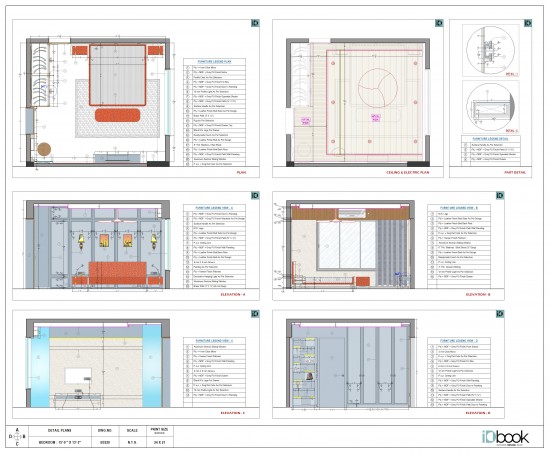The image size is (550, 453).
Task: Click the iD badge on Elevation A panel
Action: pos(255,195)
